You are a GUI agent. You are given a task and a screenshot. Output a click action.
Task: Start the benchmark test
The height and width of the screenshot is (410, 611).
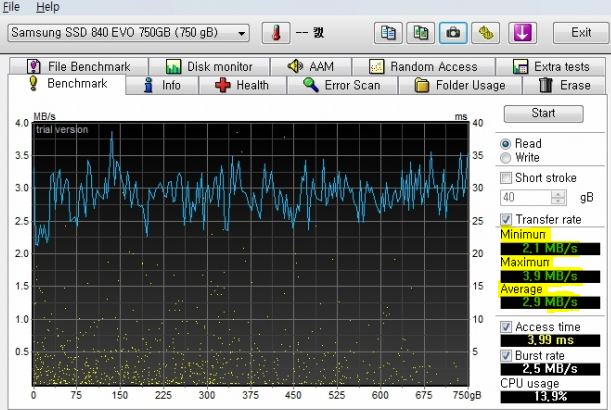[x=543, y=113]
